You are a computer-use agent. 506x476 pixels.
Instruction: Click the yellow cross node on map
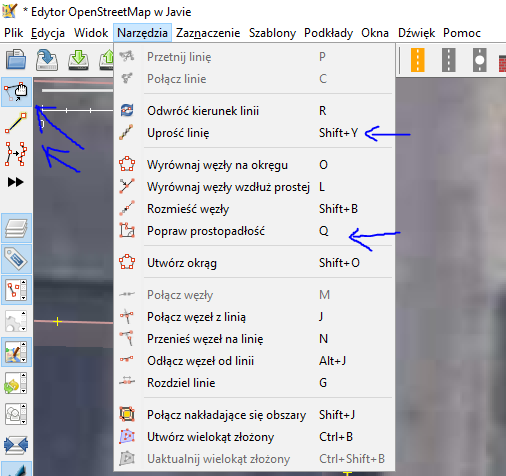click(57, 322)
